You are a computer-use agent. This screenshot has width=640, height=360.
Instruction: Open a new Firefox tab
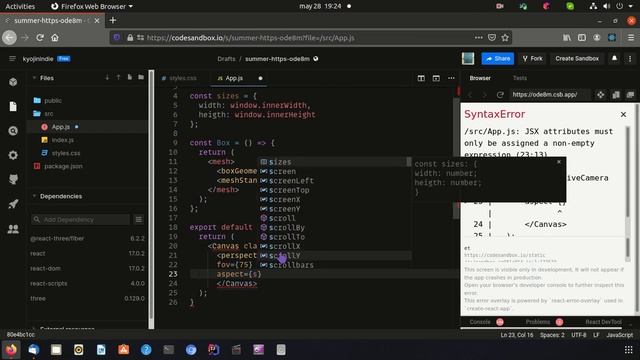(113, 20)
